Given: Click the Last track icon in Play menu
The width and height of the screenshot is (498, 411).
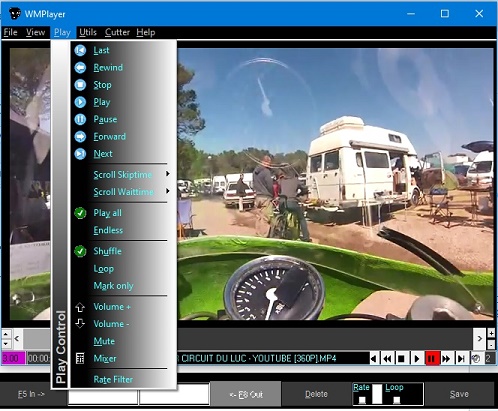Looking at the screenshot, I should click(80, 50).
